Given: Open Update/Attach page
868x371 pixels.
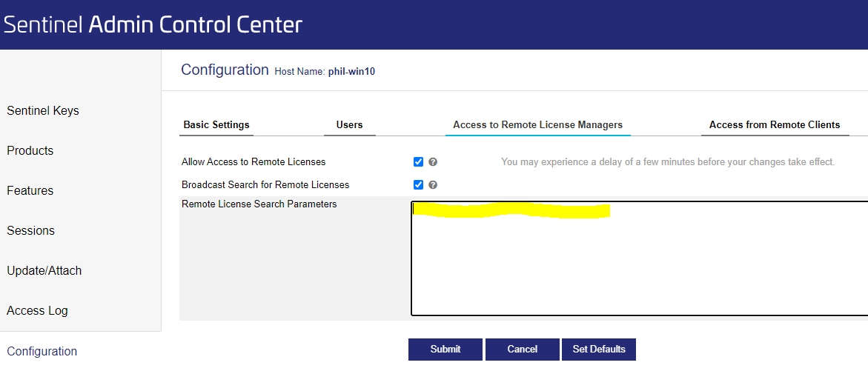Looking at the screenshot, I should point(44,271).
